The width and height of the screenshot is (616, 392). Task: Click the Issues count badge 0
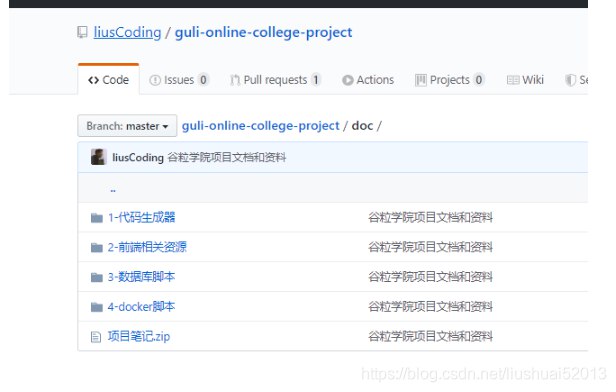203,80
